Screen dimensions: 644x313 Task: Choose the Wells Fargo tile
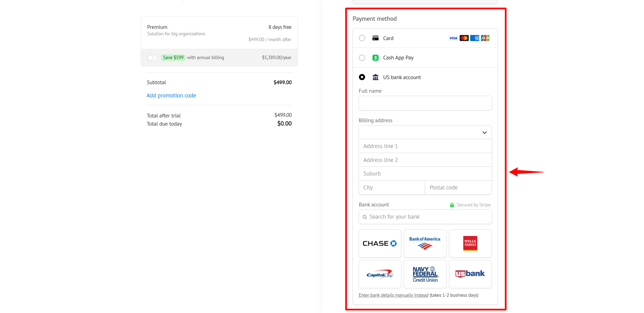[x=470, y=243]
